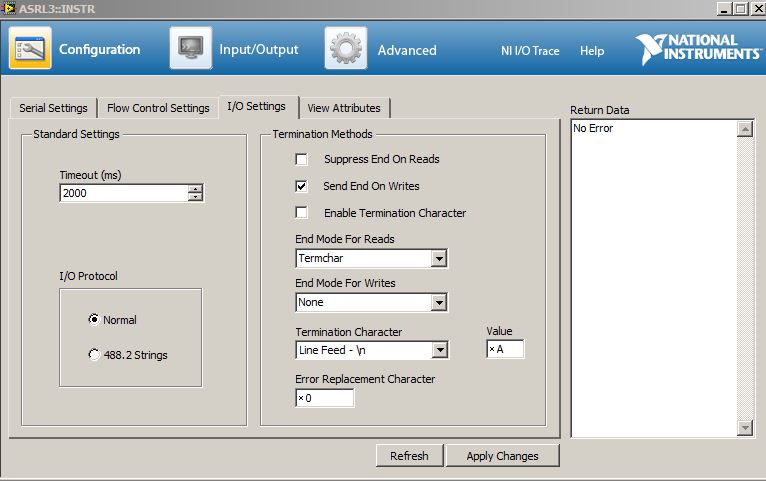Select the 488.2 Strings radio button
Screen dimensions: 766x481
pos(94,354)
